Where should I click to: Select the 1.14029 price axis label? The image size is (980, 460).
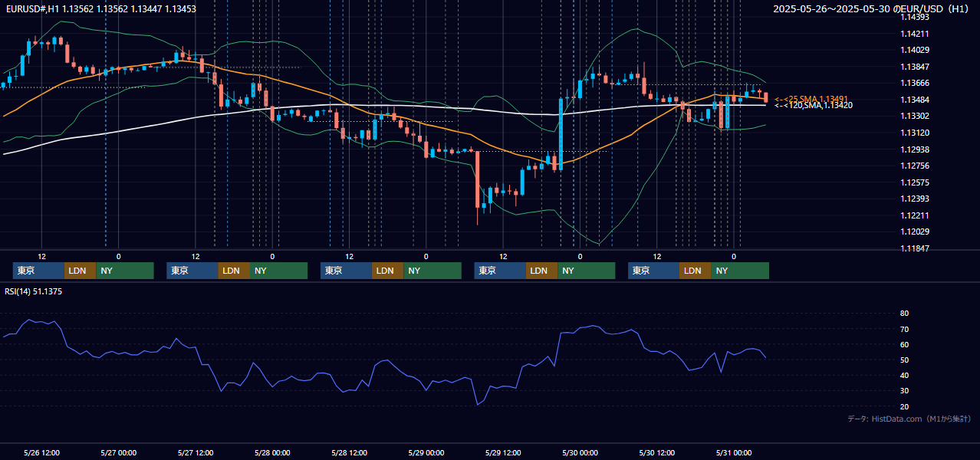pos(914,50)
